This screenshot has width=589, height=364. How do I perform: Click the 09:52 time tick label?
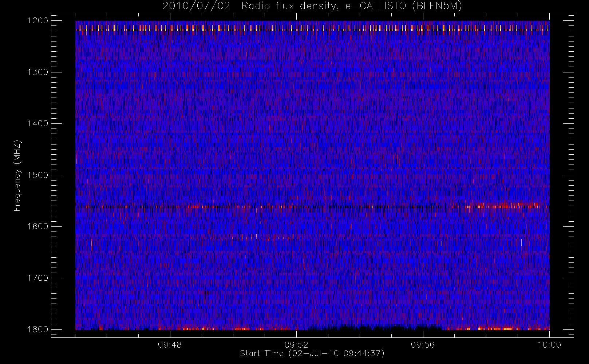(296, 345)
